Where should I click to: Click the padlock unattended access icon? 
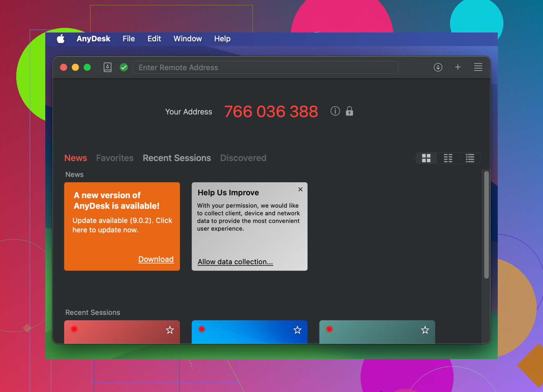coord(349,111)
